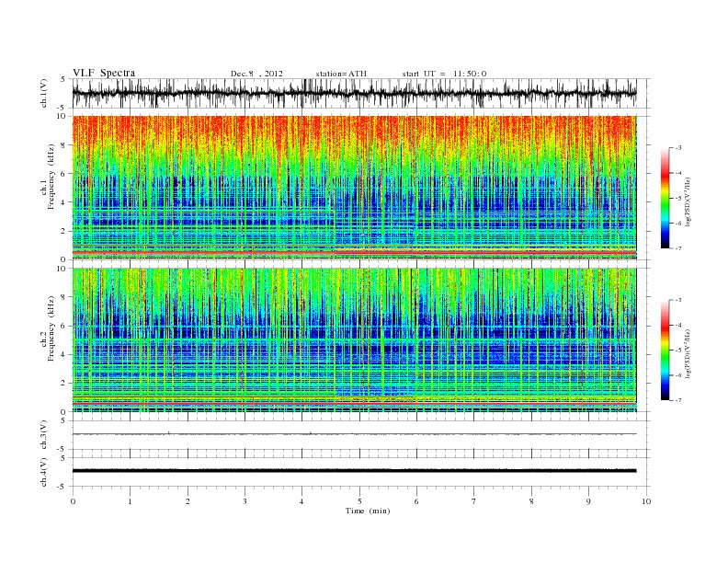Viewport: 728px width, 563px height.
Task: Click the "ch.4(V)" axis label
Action: tap(44, 472)
